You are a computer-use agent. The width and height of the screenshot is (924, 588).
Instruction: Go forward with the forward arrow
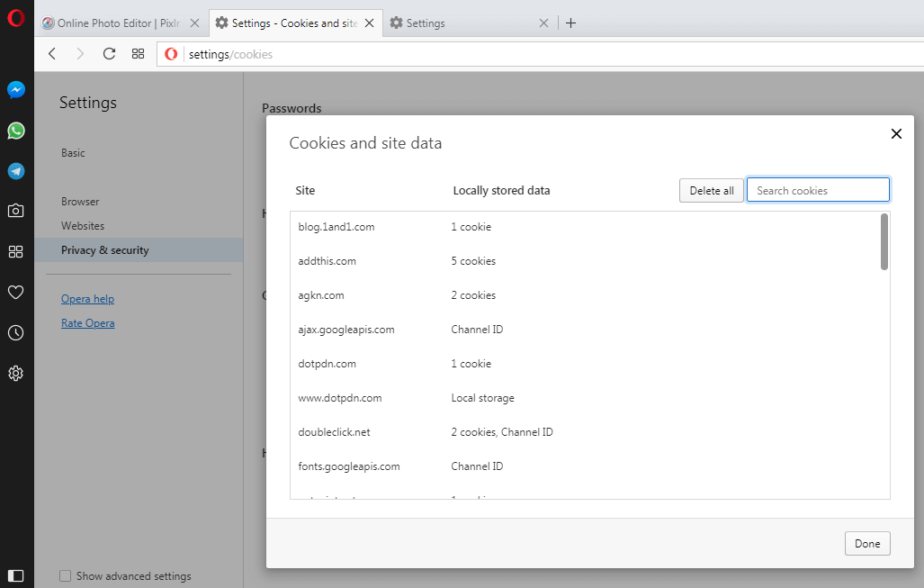point(80,54)
